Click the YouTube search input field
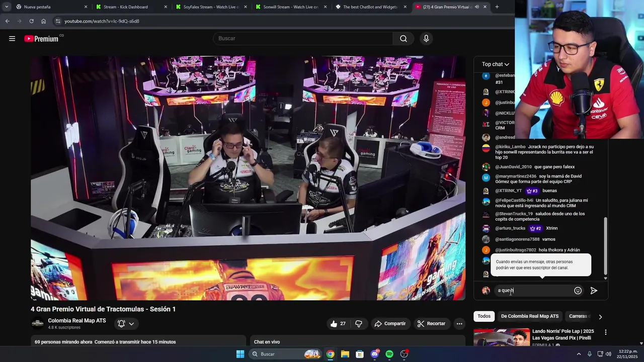644x362 pixels. [304, 39]
